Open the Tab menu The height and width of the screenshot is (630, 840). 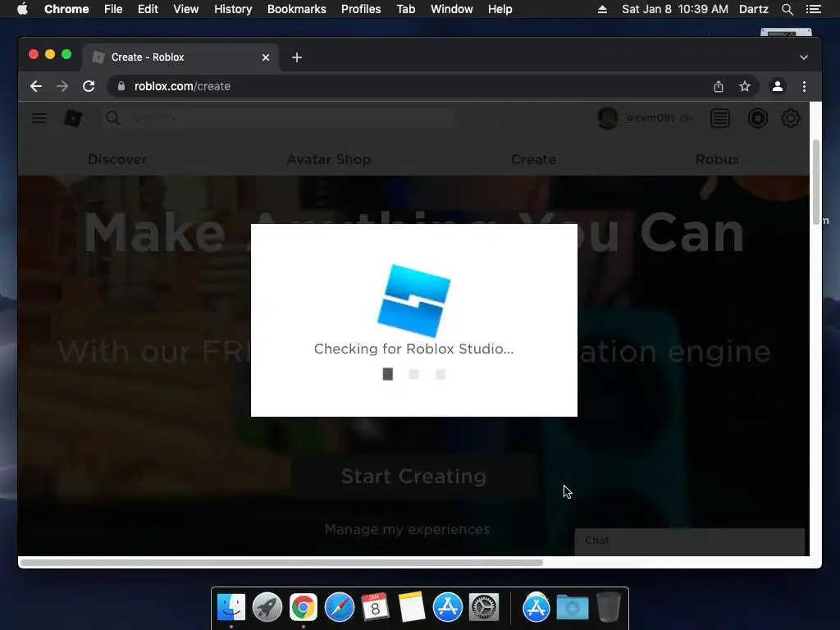405,9
